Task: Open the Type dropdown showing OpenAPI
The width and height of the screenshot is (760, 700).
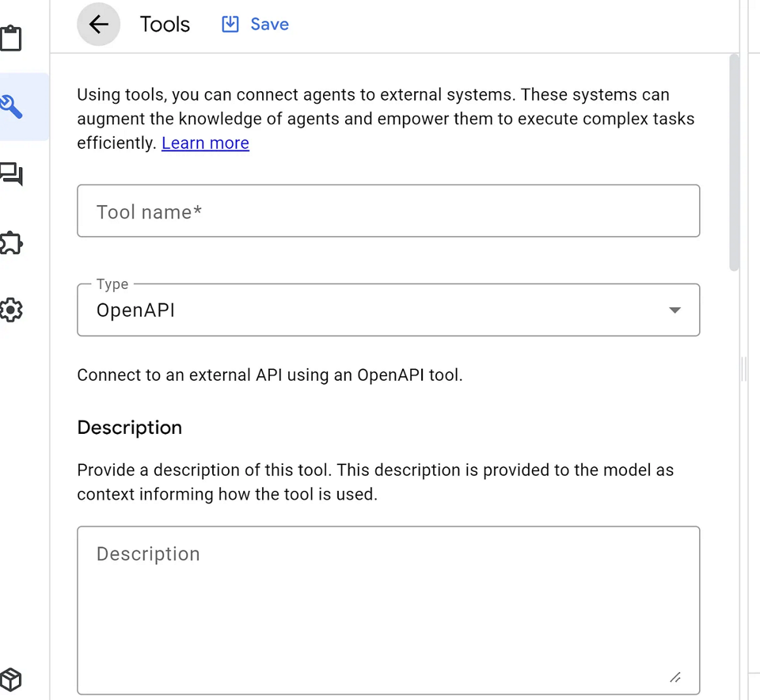Action: 388,310
